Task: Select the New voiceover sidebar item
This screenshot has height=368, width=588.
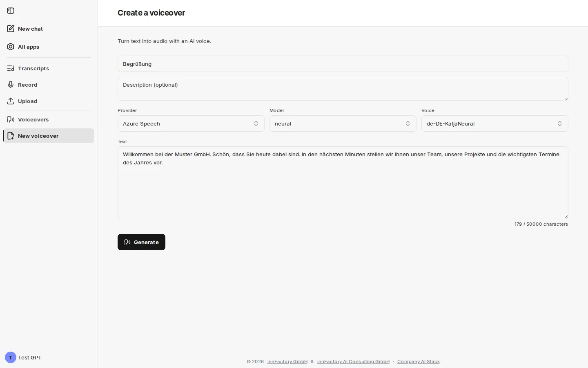Action: pos(49,136)
